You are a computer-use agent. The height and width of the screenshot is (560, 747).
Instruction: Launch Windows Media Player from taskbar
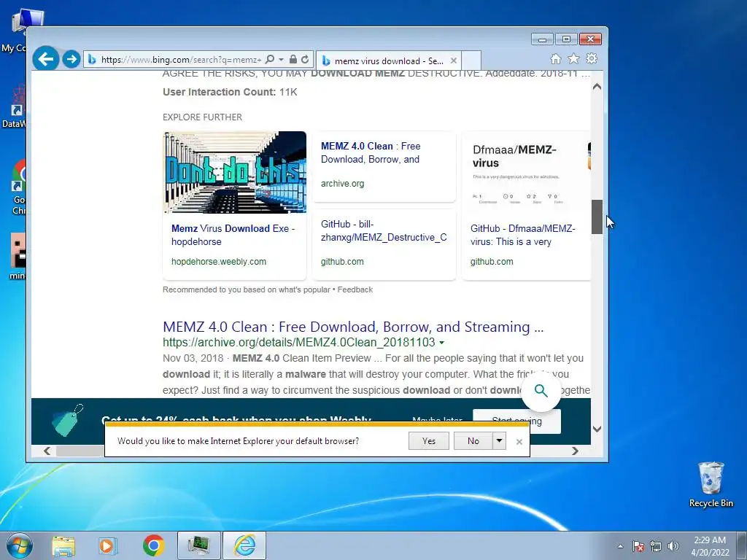tap(108, 545)
